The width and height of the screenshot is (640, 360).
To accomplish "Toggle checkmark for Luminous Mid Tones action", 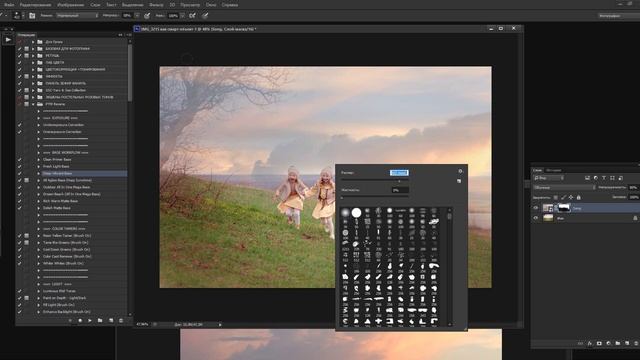I will coord(20,291).
